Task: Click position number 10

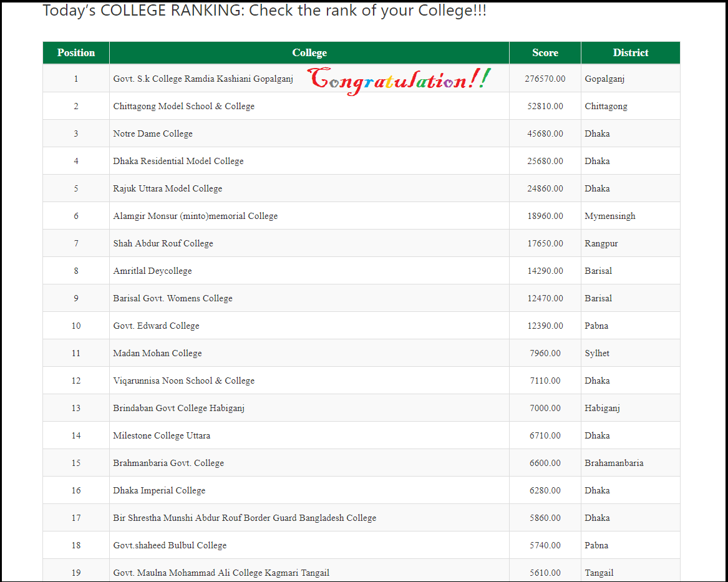Action: [76, 326]
